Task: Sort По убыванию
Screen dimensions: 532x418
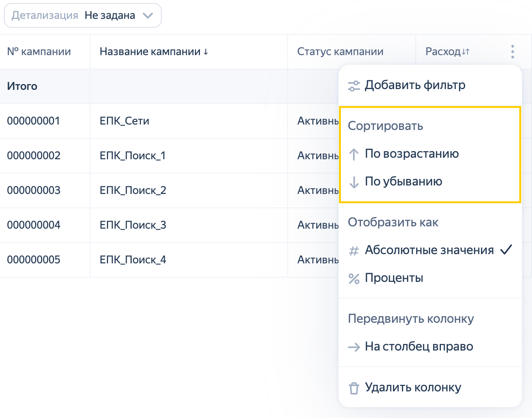Action: (430, 181)
